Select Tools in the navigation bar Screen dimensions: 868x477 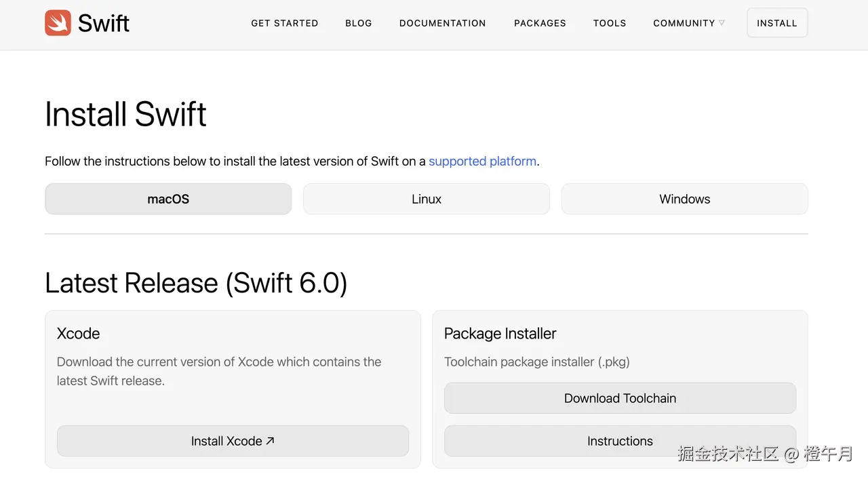(609, 23)
